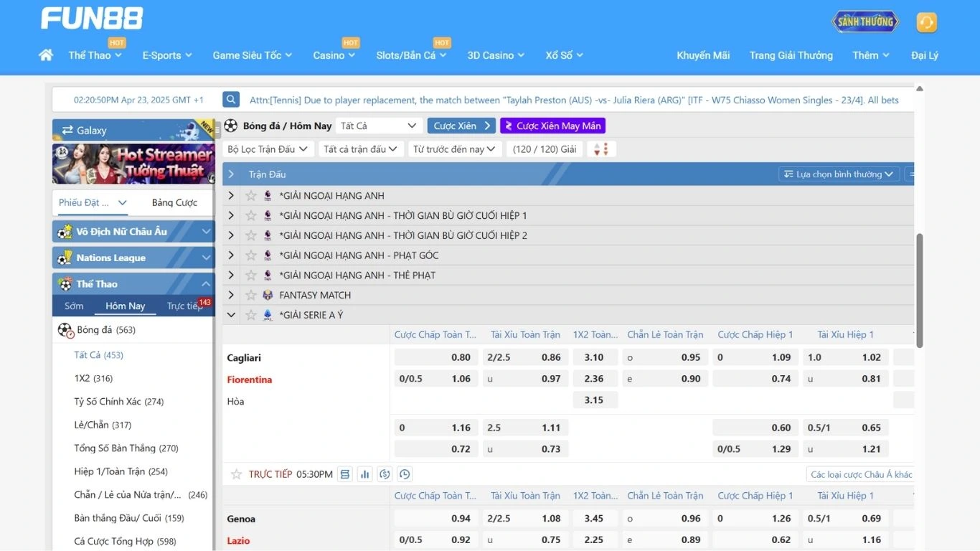This screenshot has width=980, height=551.
Task: Click the Sảnh Thưởng badge icon
Action: click(x=865, y=22)
